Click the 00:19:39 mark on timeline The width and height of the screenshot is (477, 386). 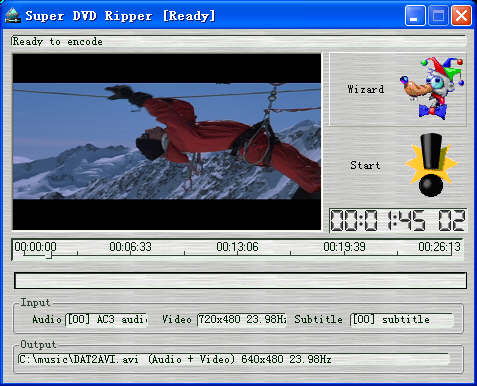click(344, 247)
